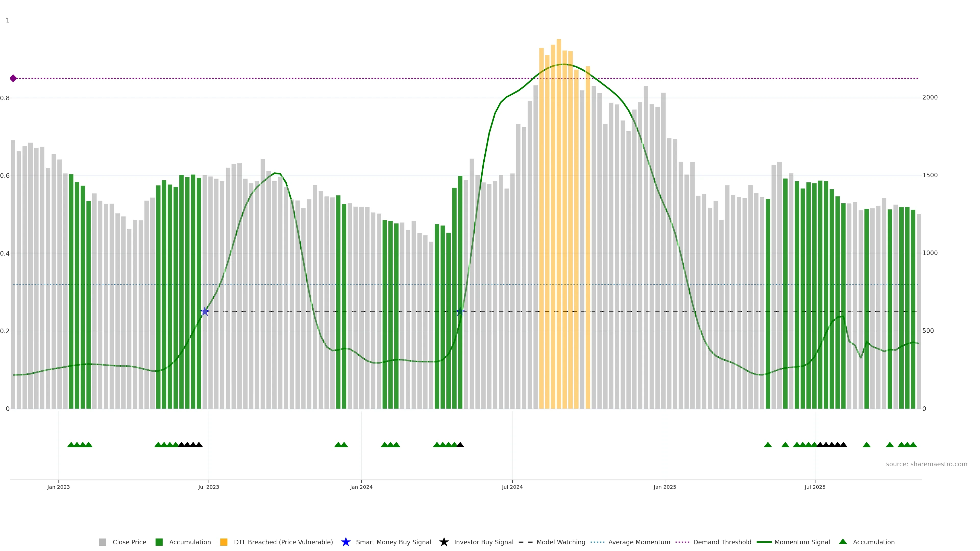The width and height of the screenshot is (980, 551).
Task: Click the black Investor Buy Signal legend star
Action: 444,542
